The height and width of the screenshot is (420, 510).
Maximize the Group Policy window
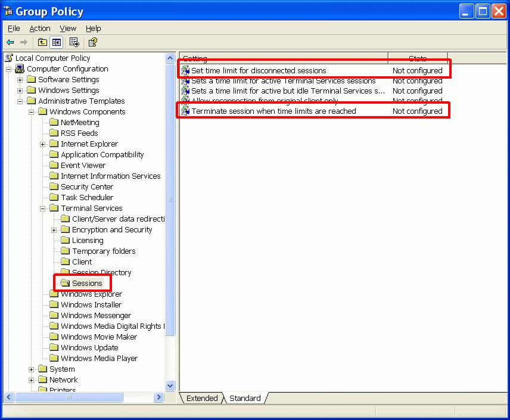pyautogui.click(x=483, y=11)
